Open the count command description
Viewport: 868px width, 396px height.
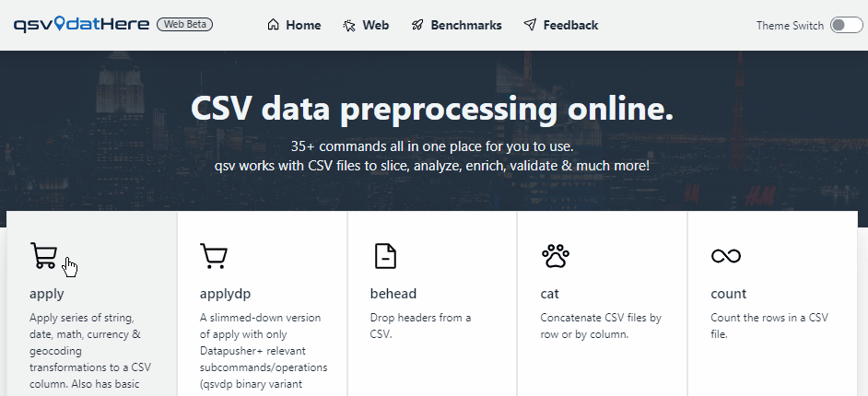click(x=768, y=325)
